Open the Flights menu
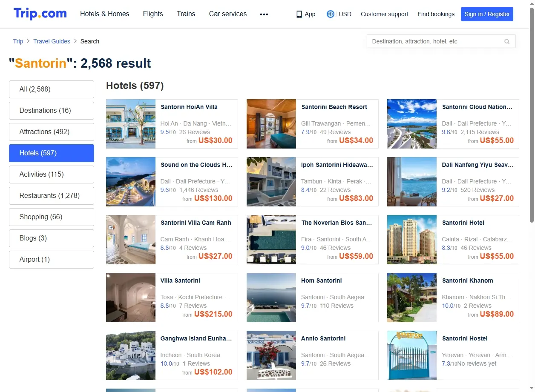The height and width of the screenshot is (392, 535). [x=153, y=14]
